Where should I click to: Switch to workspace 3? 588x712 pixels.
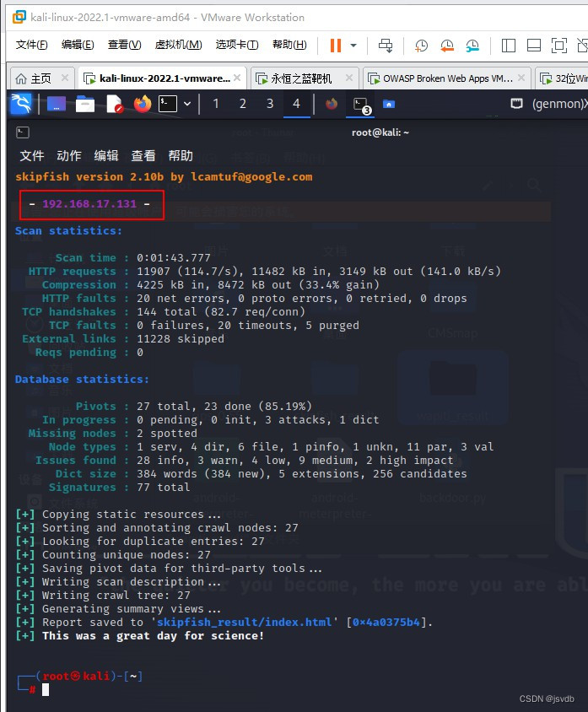(270, 104)
